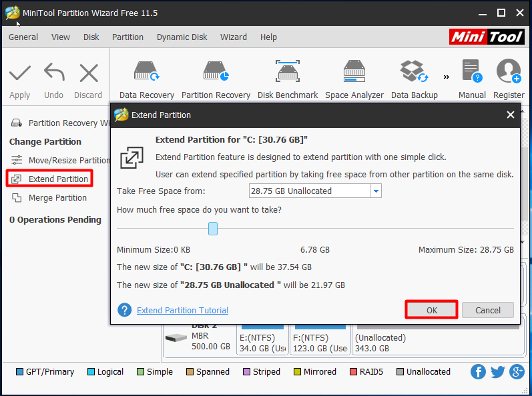This screenshot has height=396, width=532.
Task: Open Partition Recovery Wizard in sidebar
Action: (60, 123)
